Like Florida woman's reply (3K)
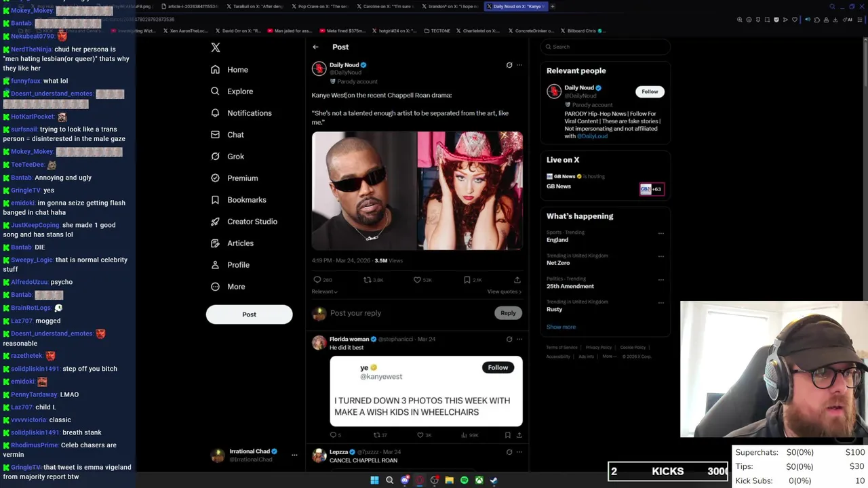This screenshot has width=868, height=488. click(425, 435)
